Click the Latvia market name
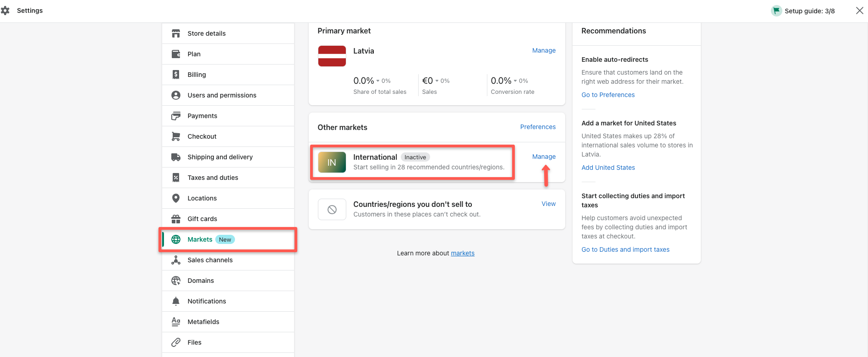 point(364,51)
